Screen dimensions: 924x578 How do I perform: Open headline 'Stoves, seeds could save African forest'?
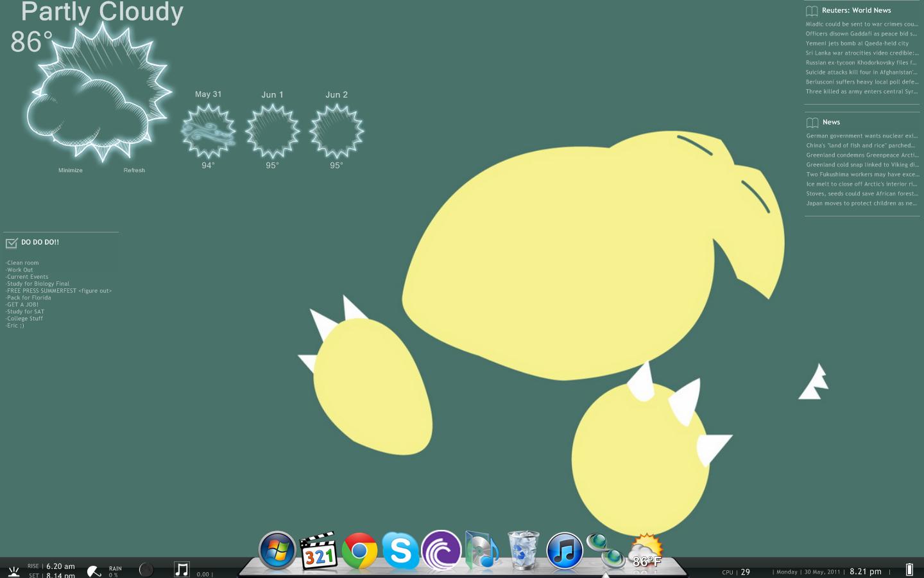click(862, 194)
